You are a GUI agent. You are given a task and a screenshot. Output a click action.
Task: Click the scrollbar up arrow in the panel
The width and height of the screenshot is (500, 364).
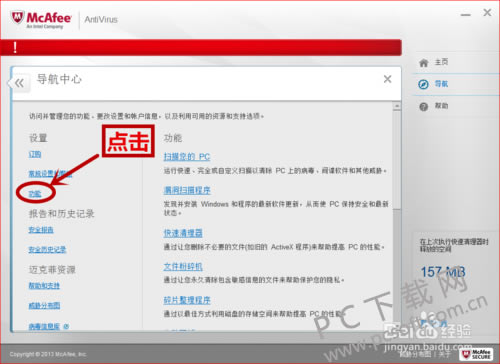(x=397, y=106)
